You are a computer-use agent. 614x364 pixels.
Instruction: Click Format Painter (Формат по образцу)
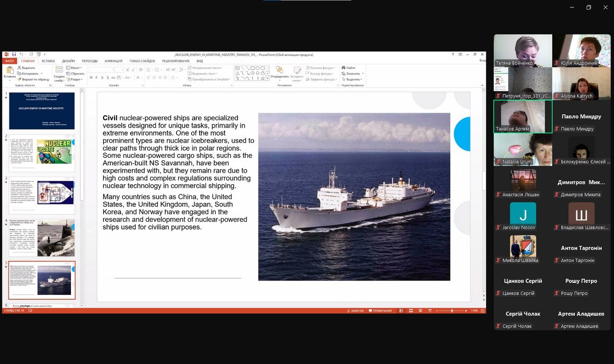coord(34,79)
